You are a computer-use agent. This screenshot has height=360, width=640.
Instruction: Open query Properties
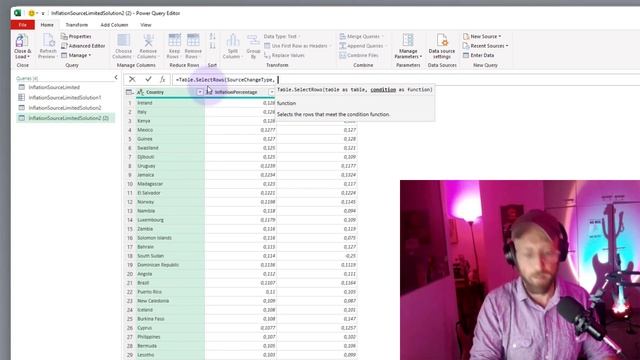tap(76, 36)
